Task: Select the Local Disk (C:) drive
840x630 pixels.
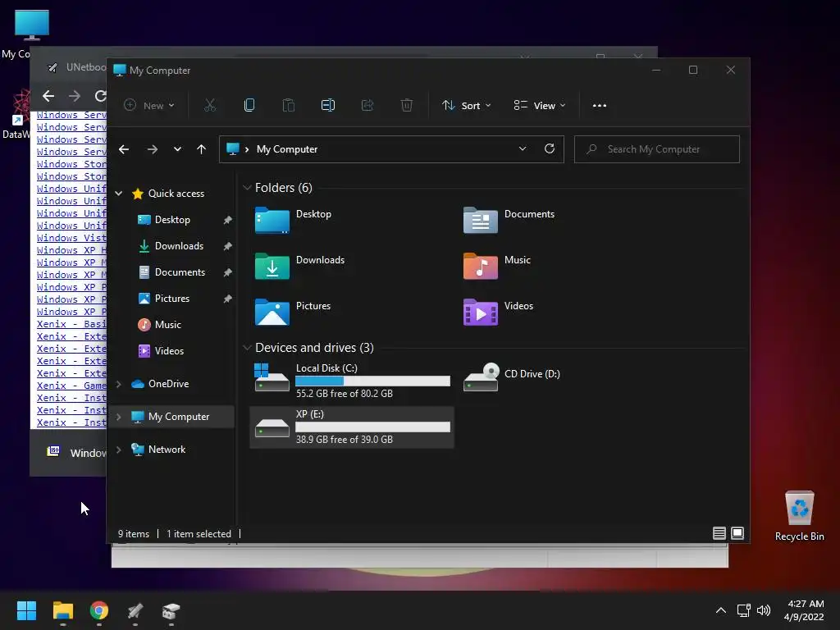Action: (352, 381)
